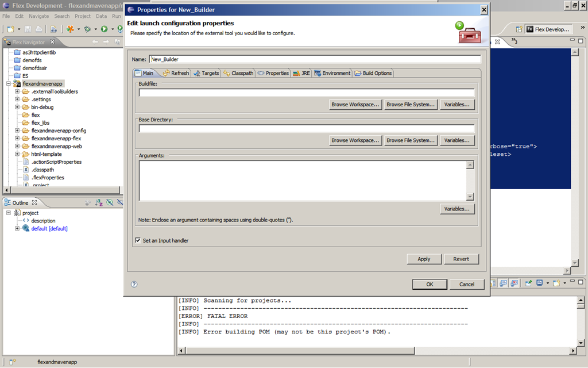This screenshot has width=588, height=368.
Task: Switch to the Build Options tab
Action: coord(373,73)
